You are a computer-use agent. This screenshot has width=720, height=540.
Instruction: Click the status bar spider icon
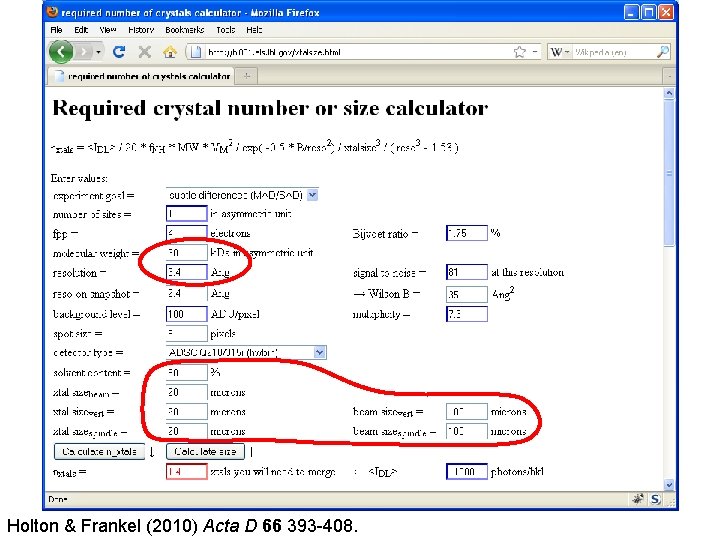click(x=638, y=499)
